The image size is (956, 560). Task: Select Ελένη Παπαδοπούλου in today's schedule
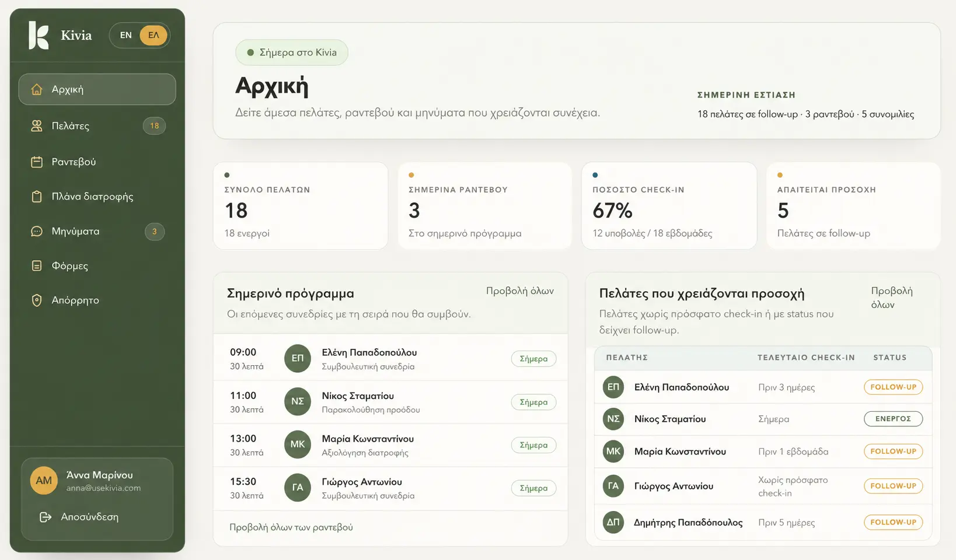pos(369,352)
